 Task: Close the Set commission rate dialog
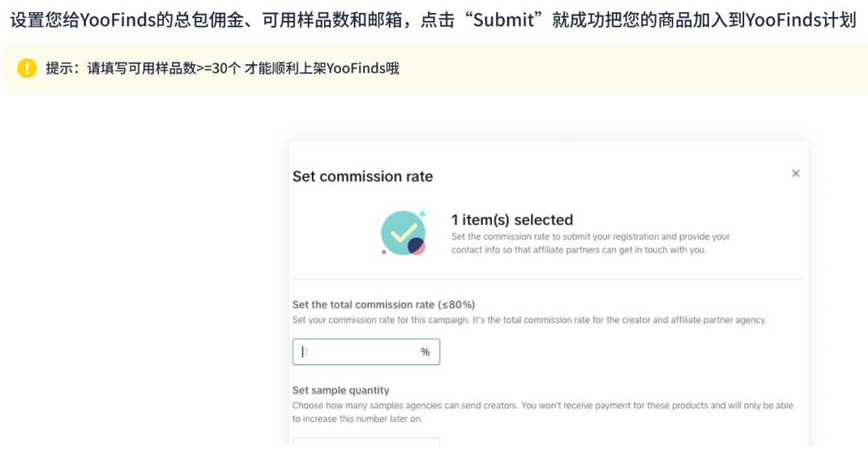(x=796, y=174)
